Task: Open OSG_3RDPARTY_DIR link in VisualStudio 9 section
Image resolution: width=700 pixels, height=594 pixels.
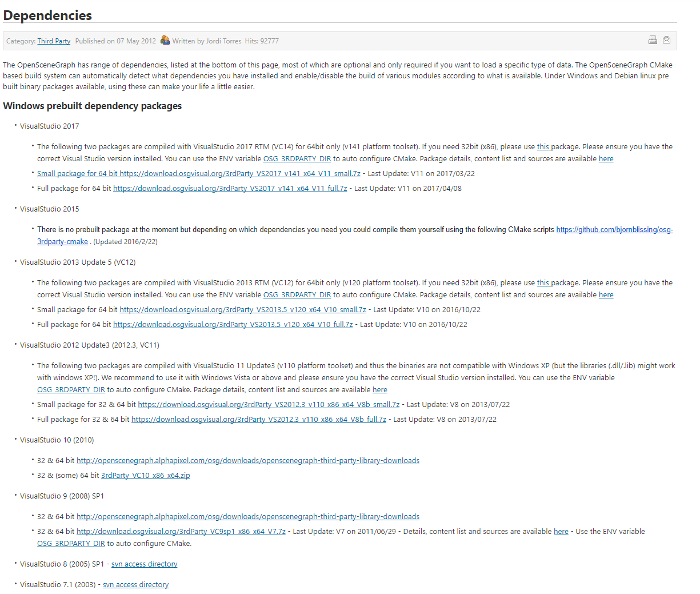Action: coord(71,544)
